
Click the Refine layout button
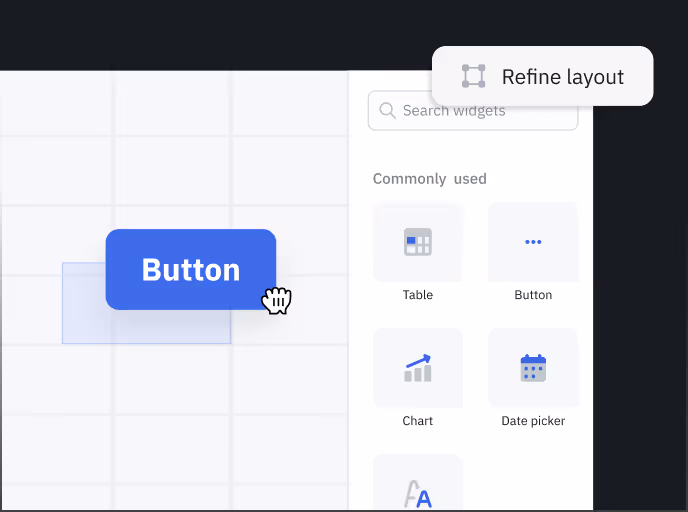[x=542, y=76]
